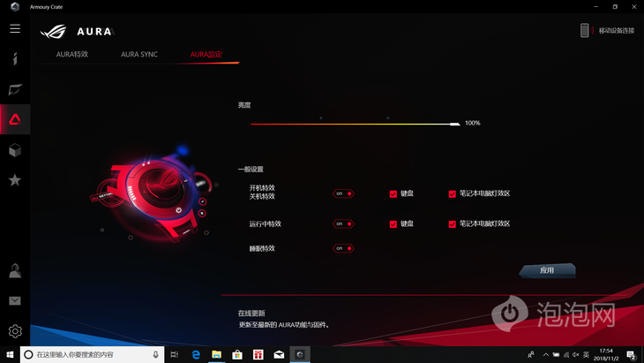This screenshot has height=363, width=644.
Task: Click the Armoury Crate taskbar icon
Action: point(300,354)
